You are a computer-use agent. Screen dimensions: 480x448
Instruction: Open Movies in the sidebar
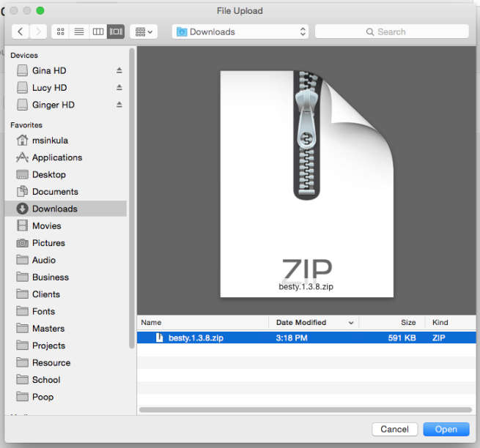tap(66, 226)
